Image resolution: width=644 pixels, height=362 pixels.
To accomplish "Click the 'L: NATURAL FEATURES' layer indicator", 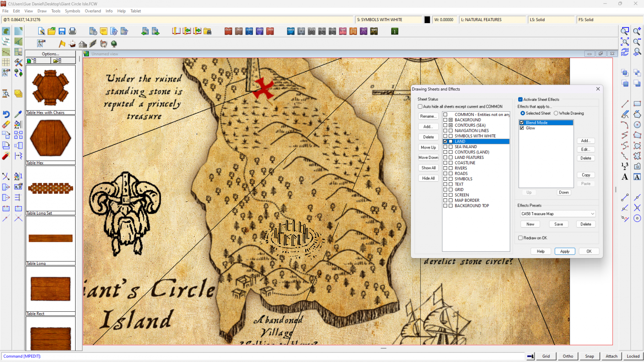I will coord(493,20).
